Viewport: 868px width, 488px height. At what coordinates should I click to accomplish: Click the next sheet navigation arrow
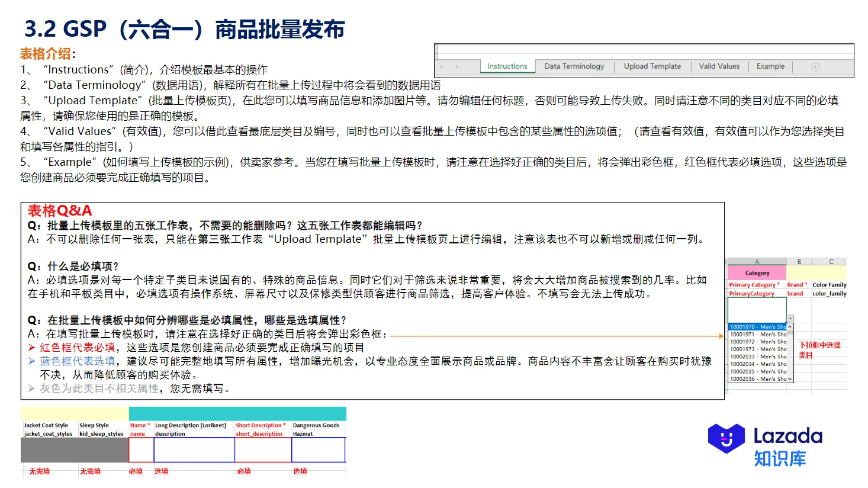pyautogui.click(x=456, y=66)
